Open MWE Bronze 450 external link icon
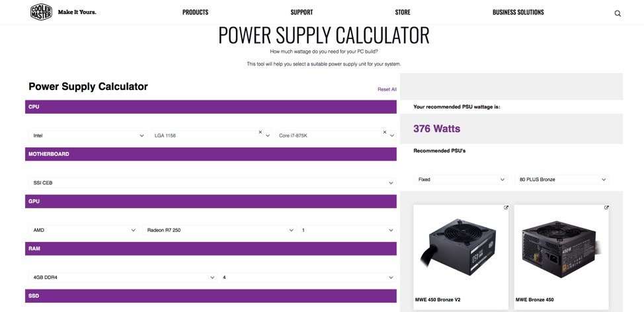This screenshot has width=644, height=312. [606, 208]
